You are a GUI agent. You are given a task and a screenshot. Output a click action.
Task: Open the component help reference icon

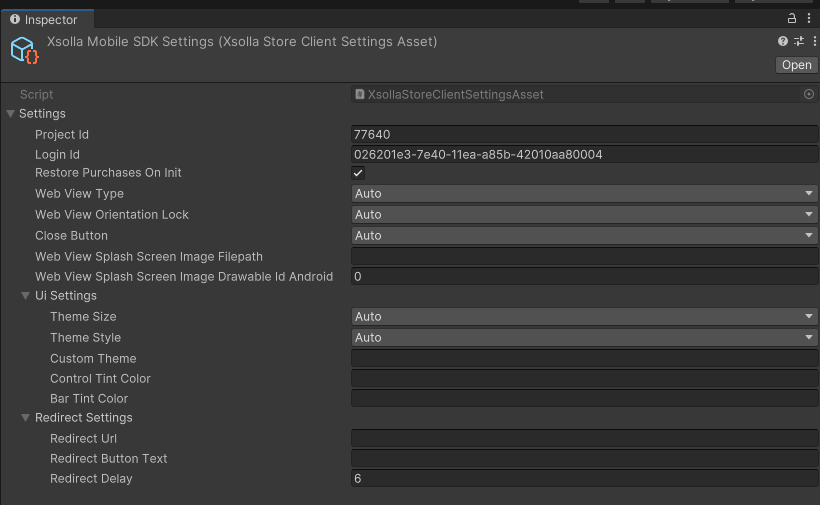(782, 41)
